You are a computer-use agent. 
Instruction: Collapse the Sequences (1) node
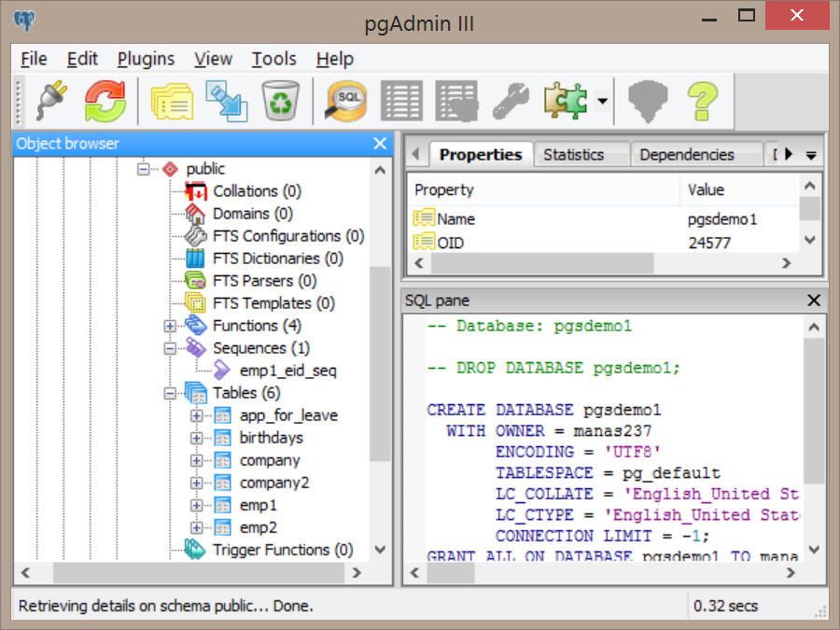(170, 348)
